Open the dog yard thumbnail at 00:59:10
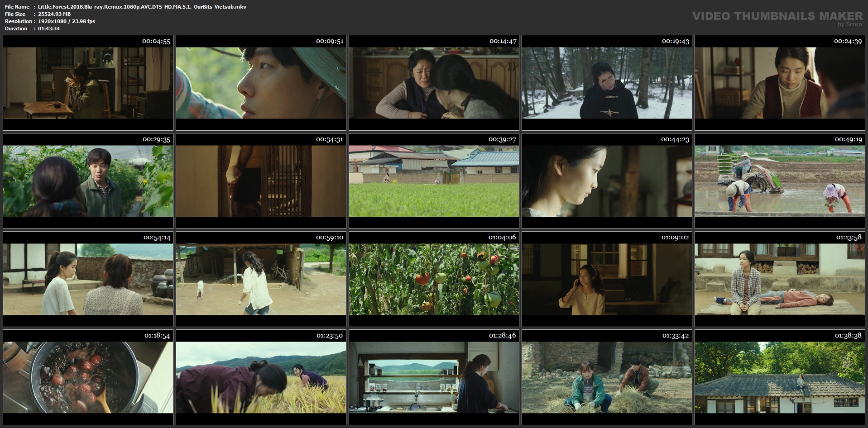This screenshot has height=428, width=868. pyautogui.click(x=261, y=279)
